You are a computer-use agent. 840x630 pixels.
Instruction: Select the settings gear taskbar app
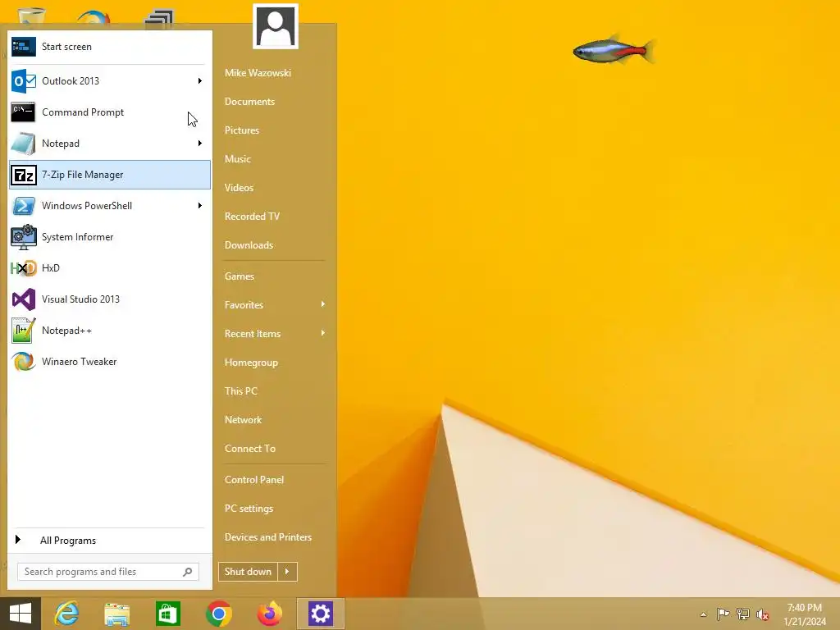pyautogui.click(x=321, y=614)
